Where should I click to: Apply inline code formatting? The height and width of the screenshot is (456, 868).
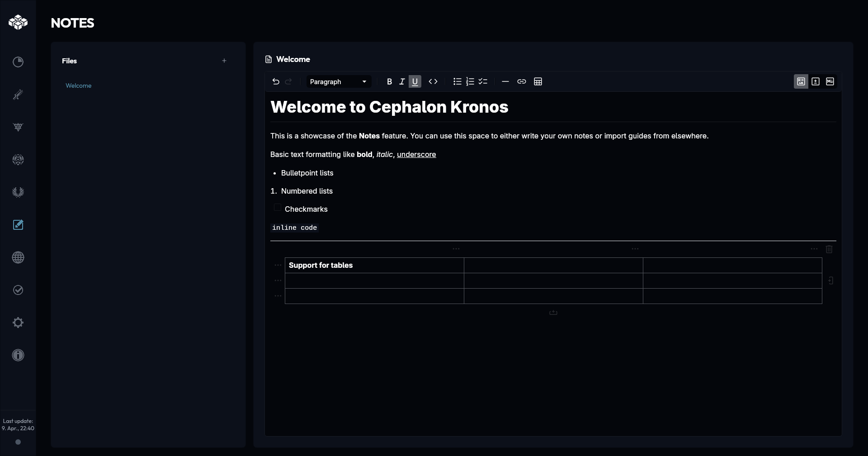[x=433, y=81]
